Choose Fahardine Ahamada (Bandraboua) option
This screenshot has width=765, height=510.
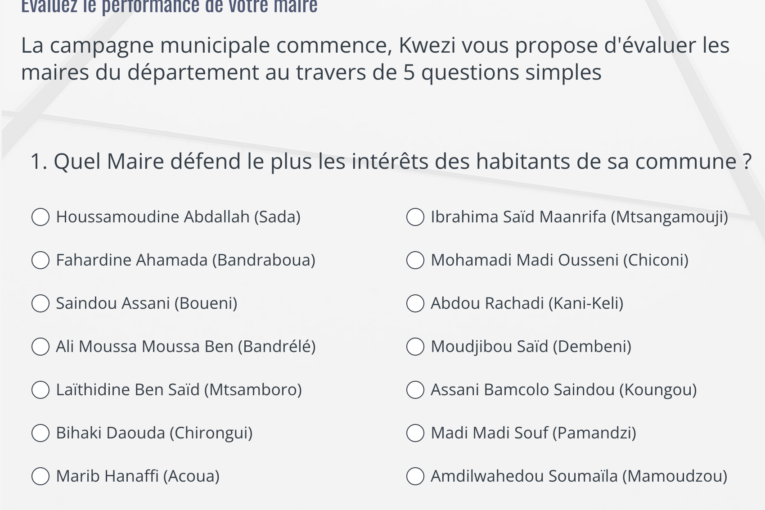pyautogui.click(x=41, y=260)
